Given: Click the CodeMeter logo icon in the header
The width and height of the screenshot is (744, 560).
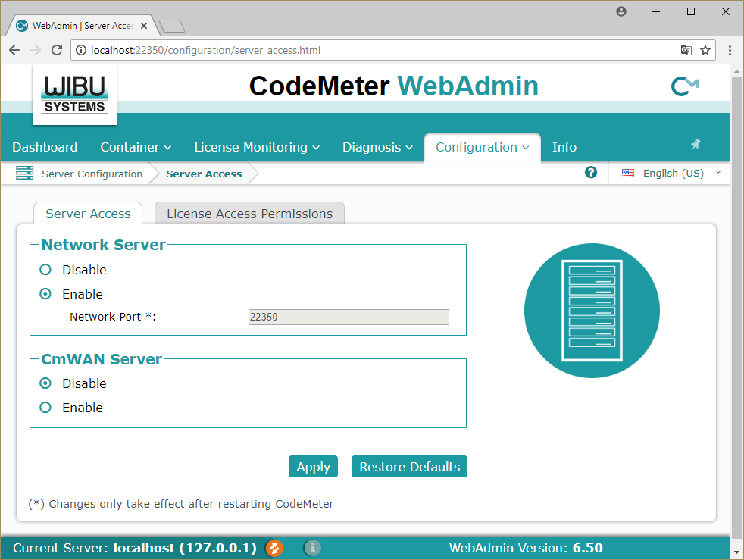Looking at the screenshot, I should 685,86.
